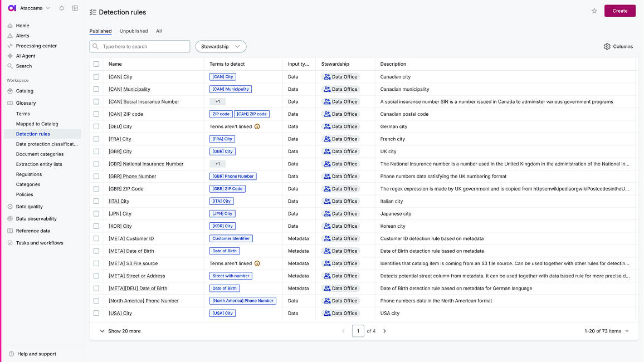This screenshot has width=644, height=362.
Task: Click the Reference data icon
Action: [10, 231]
